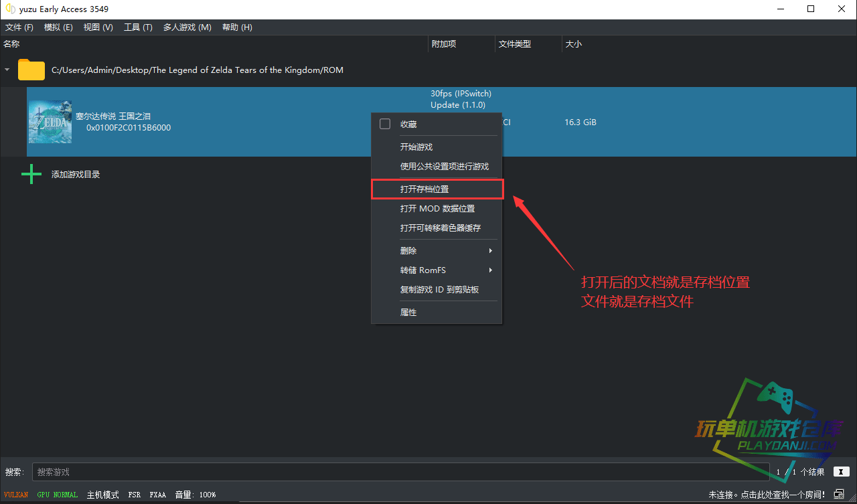Choose 打开存档位置 in context menu
Viewport: 857px width, 504px height.
click(437, 189)
